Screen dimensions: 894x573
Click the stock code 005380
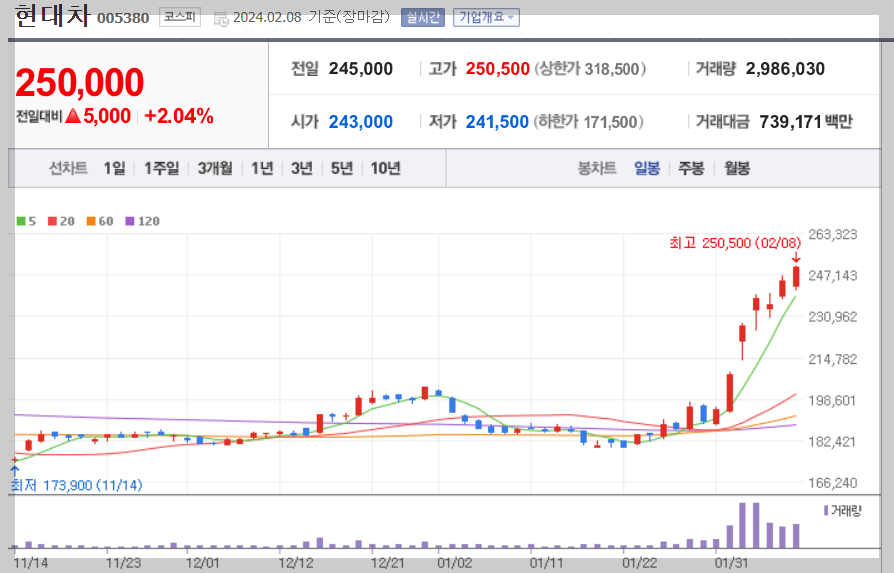coord(123,18)
